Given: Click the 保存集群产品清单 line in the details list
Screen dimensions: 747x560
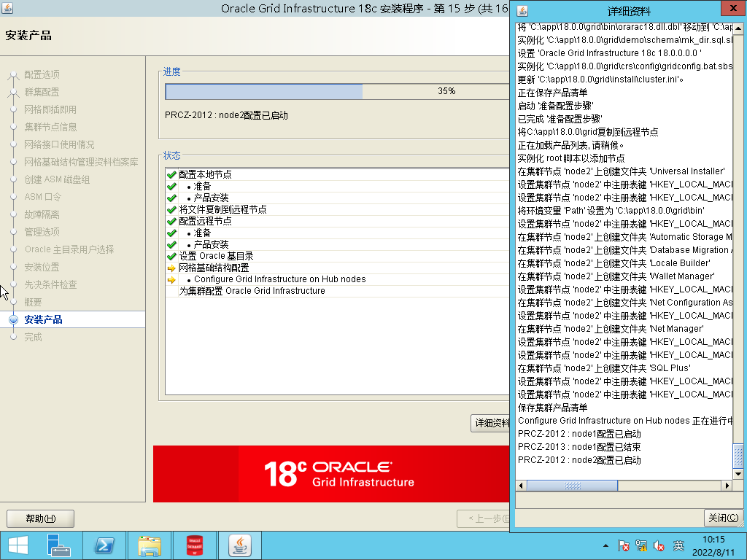Looking at the screenshot, I should point(553,408).
